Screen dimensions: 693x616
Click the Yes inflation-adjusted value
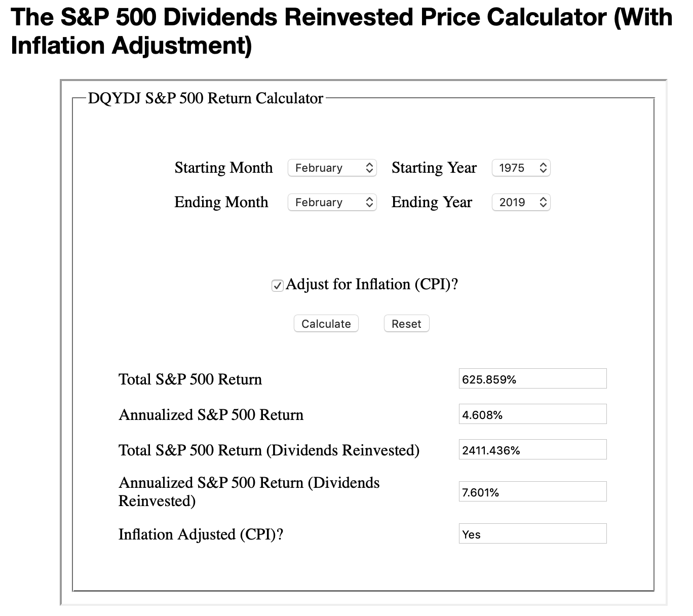tap(470, 534)
